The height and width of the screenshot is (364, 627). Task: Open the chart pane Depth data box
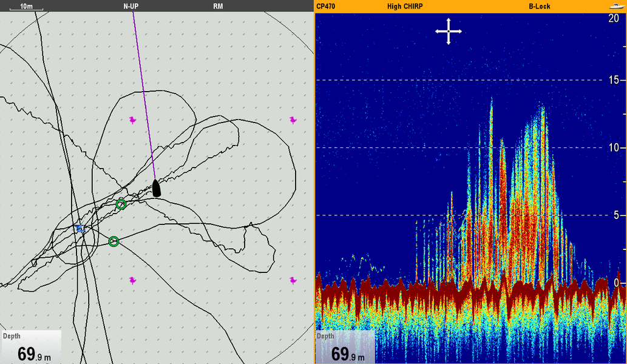click(x=30, y=348)
